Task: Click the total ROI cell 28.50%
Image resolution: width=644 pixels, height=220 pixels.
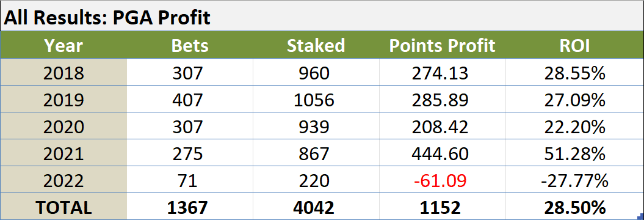Action: point(574,207)
